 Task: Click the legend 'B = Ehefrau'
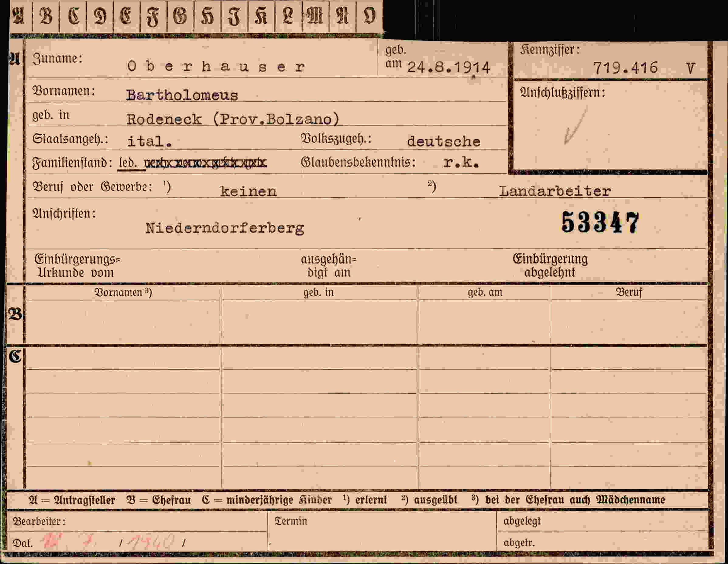point(159,500)
